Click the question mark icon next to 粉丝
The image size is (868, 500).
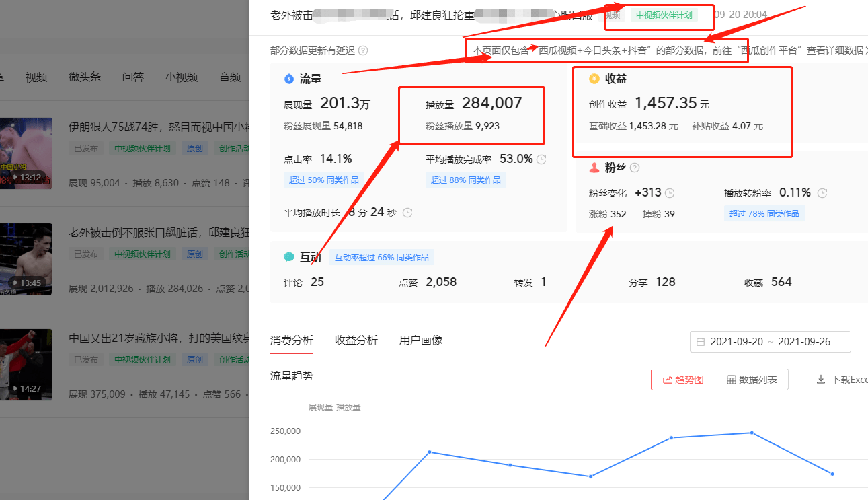pyautogui.click(x=634, y=168)
